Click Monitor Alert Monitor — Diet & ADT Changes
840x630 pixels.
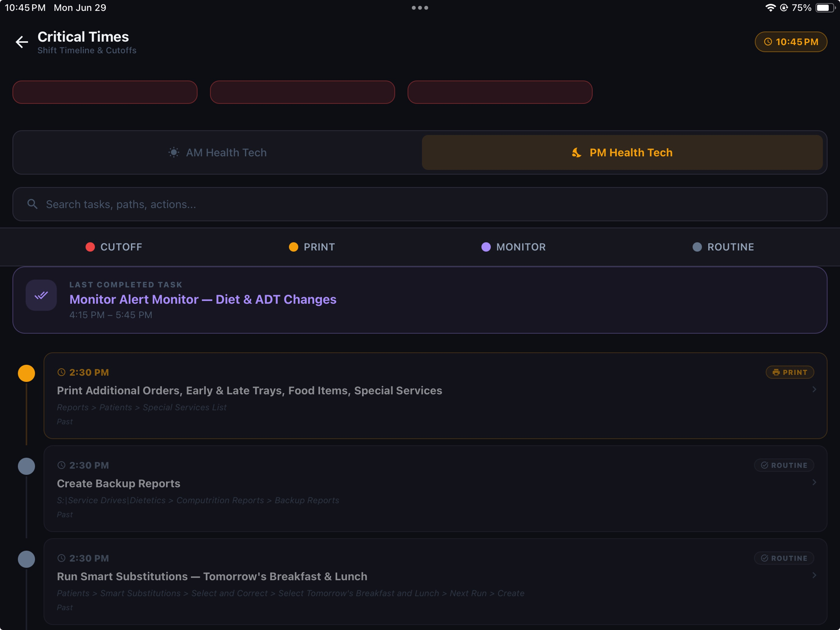point(203,299)
